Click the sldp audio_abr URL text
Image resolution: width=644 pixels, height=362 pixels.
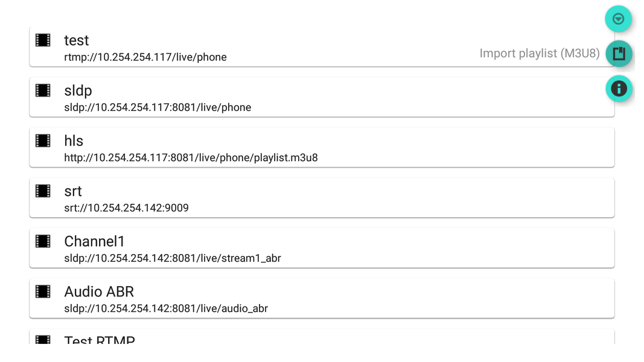(166, 308)
